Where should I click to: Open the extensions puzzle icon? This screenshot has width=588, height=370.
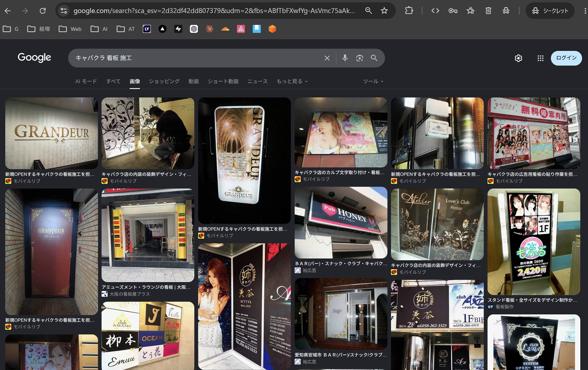click(x=409, y=11)
